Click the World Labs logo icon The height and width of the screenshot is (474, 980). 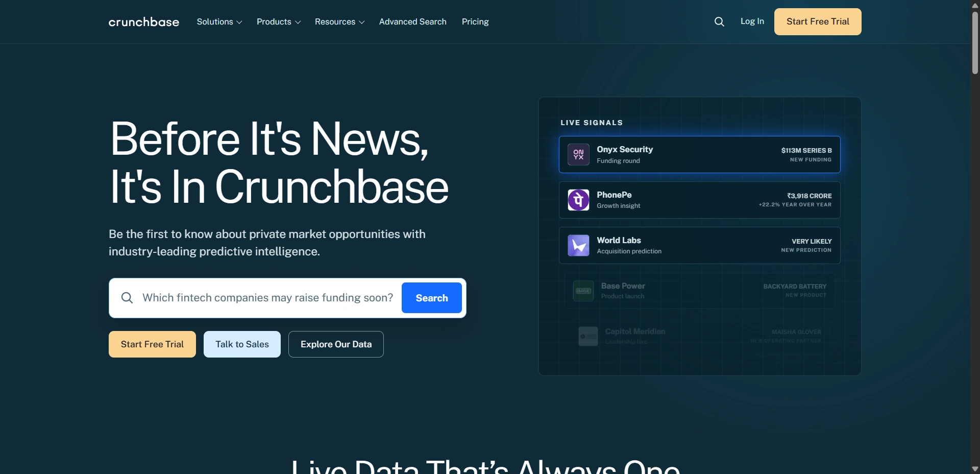tap(578, 245)
